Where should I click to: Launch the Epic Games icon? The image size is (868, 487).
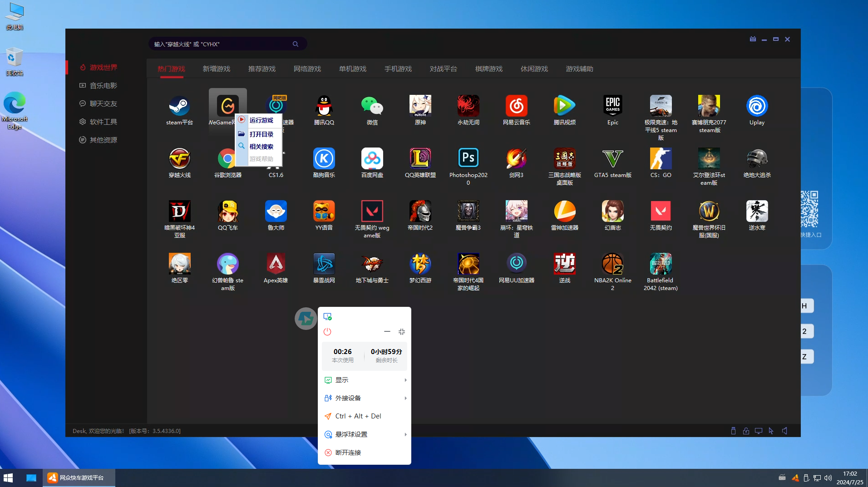pos(612,106)
